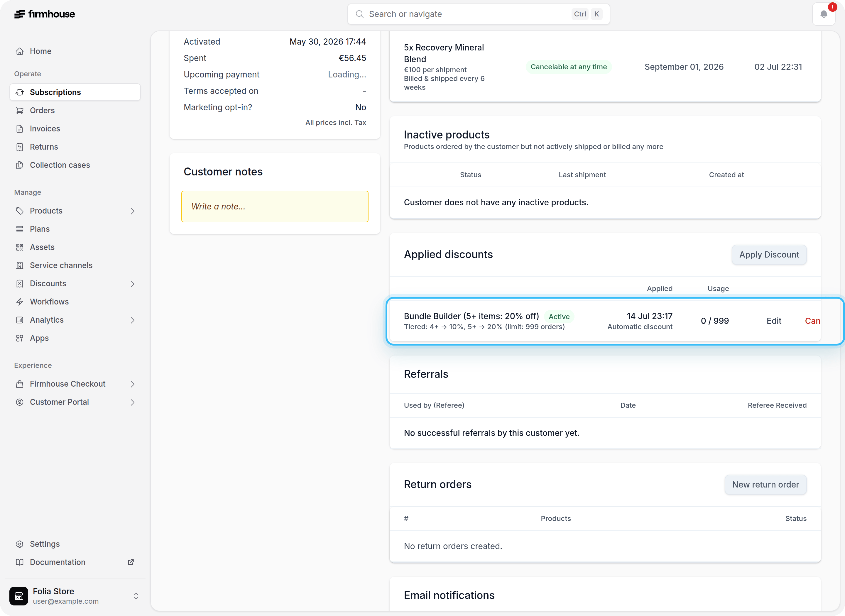Open the Documentation link

75,562
